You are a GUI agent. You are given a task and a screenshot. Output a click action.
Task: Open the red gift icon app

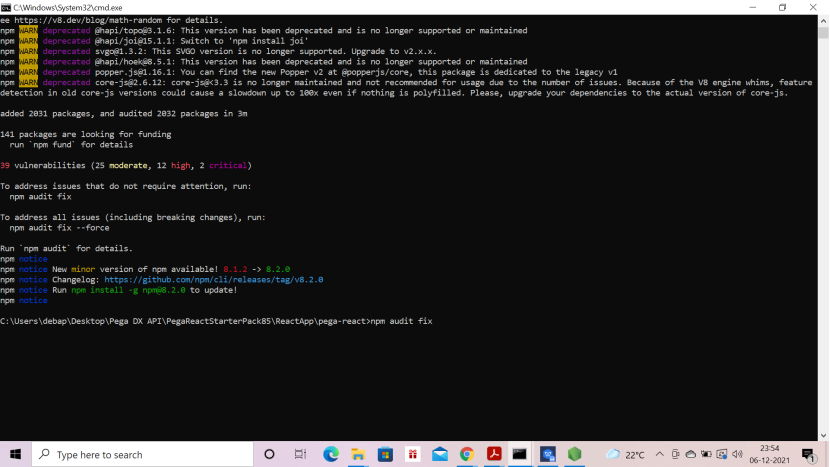tap(412, 454)
